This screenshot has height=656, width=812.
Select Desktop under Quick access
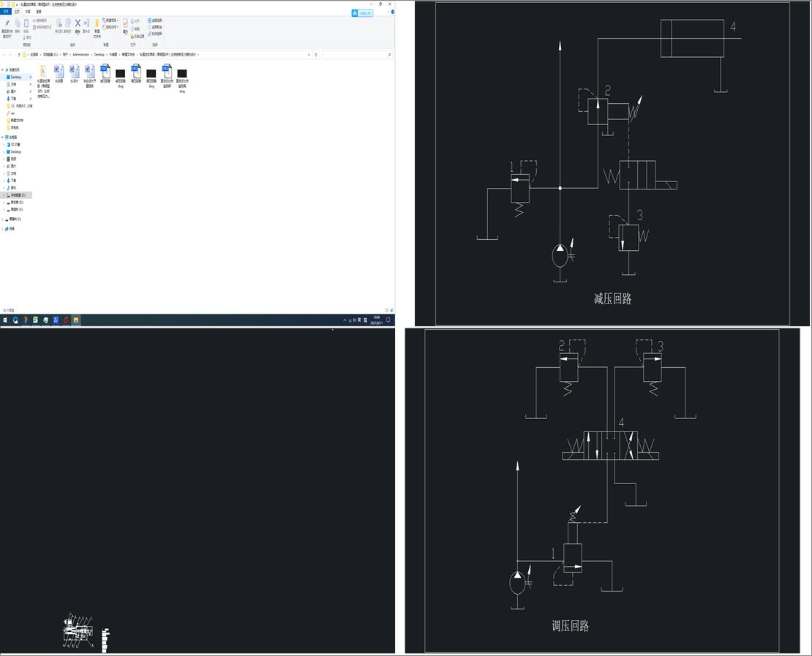(16, 77)
